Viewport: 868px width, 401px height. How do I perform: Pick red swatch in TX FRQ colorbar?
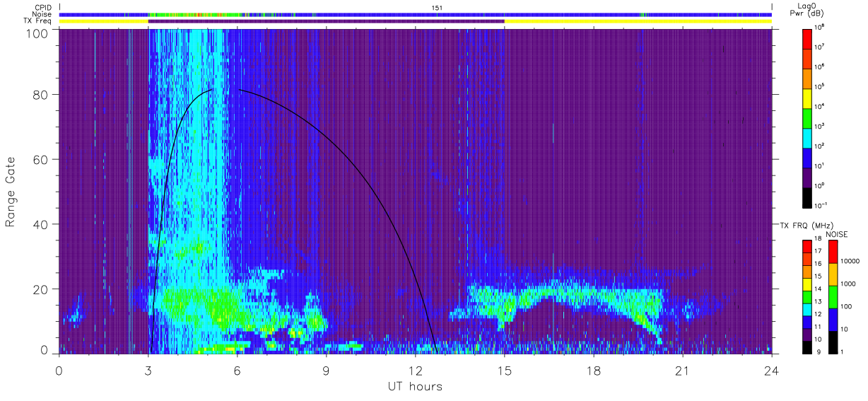[807, 246]
